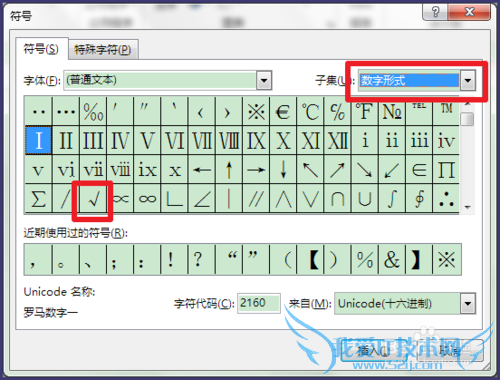Click the 字符代码 character code field

click(x=259, y=303)
